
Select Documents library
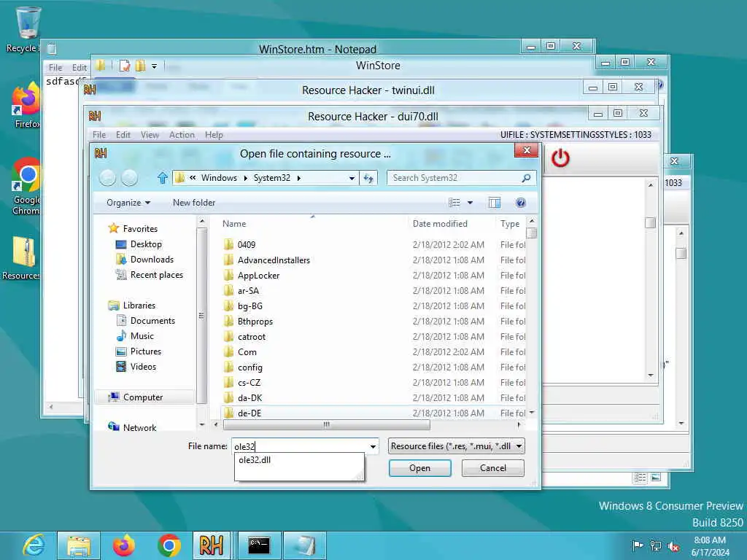(x=152, y=321)
